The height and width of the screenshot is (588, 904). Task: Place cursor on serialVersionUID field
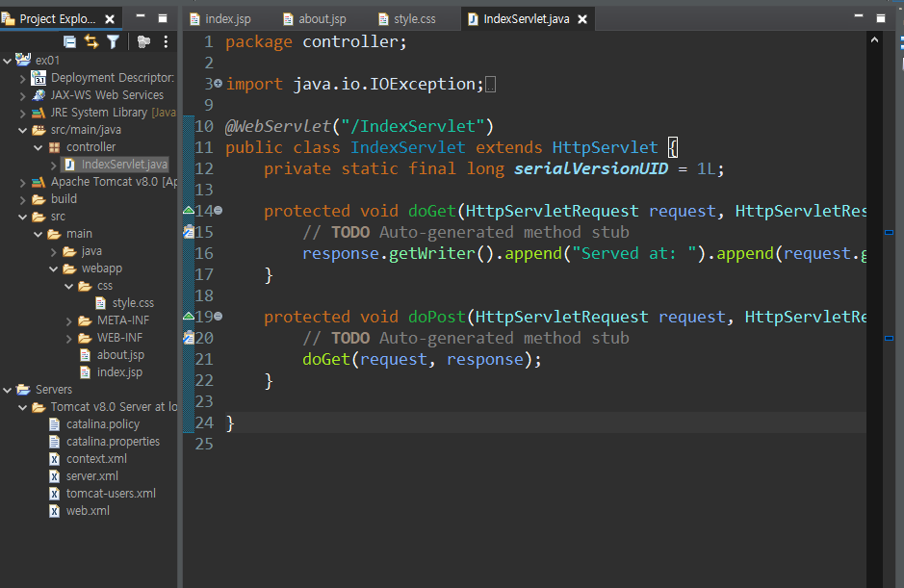[591, 168]
